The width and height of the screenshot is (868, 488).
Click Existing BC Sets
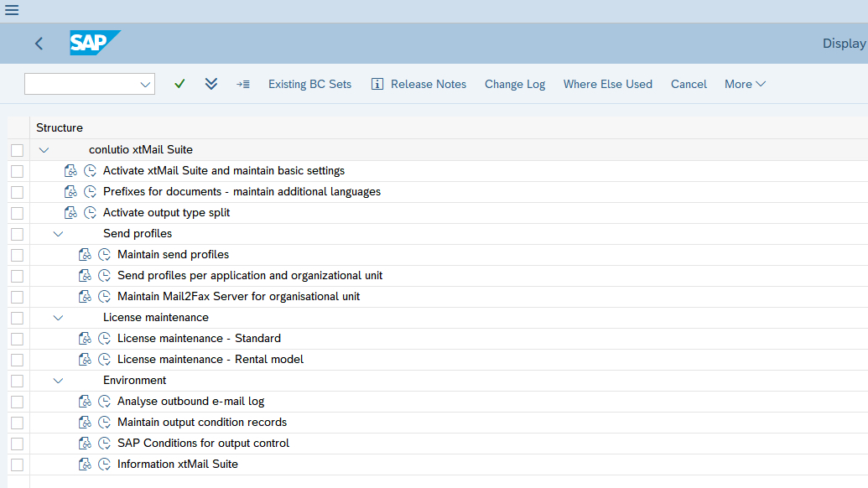(x=310, y=84)
